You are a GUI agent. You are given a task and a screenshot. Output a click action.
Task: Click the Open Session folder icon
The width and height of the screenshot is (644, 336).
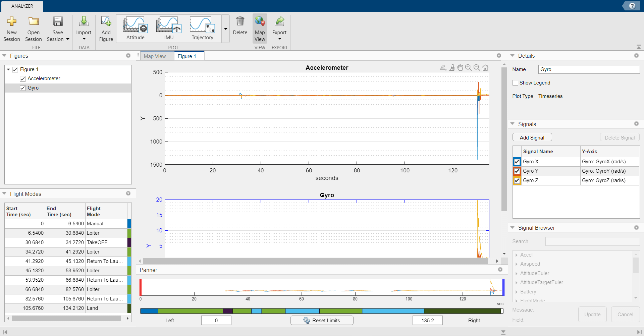pos(34,22)
